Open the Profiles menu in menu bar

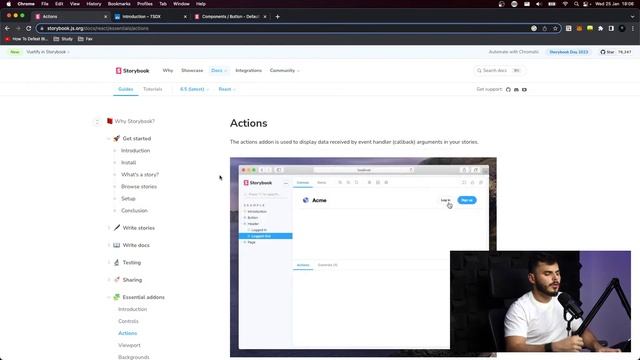point(144,4)
